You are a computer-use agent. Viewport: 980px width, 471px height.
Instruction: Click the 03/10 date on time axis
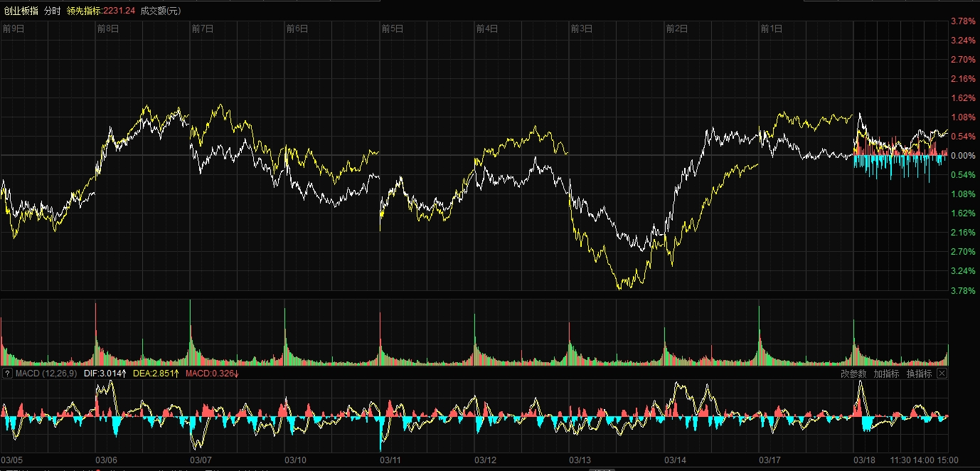coord(296,460)
